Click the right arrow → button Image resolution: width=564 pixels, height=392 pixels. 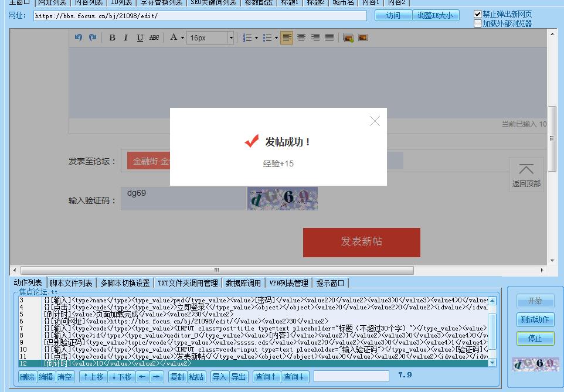coord(157,377)
